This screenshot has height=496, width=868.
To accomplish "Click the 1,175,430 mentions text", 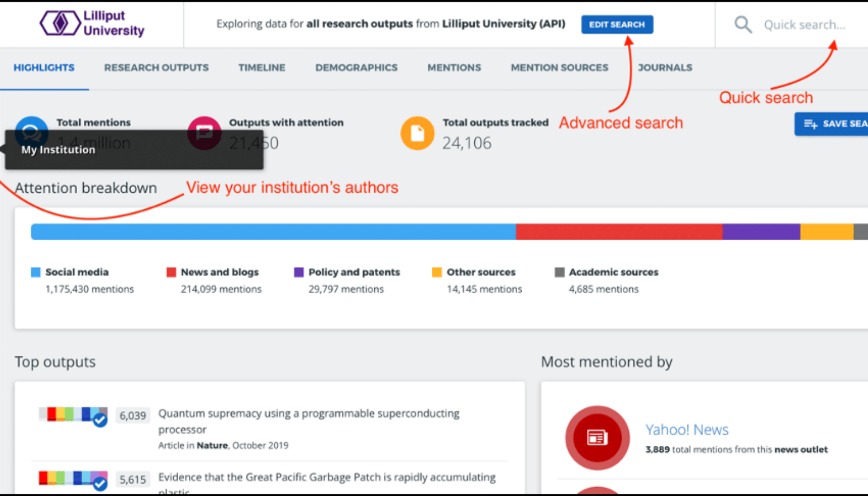I will click(89, 289).
